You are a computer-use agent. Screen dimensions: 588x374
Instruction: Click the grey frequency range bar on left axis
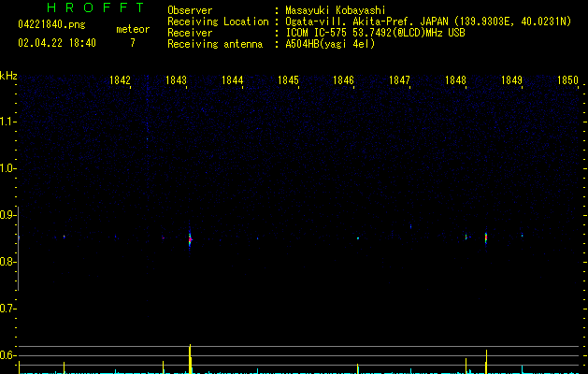click(x=18, y=249)
